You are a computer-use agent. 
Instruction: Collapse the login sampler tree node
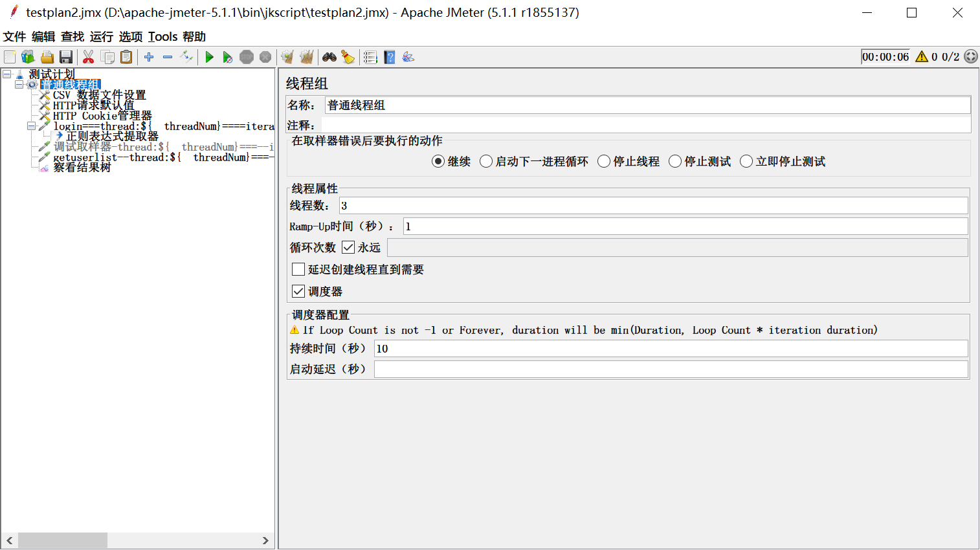coord(31,126)
